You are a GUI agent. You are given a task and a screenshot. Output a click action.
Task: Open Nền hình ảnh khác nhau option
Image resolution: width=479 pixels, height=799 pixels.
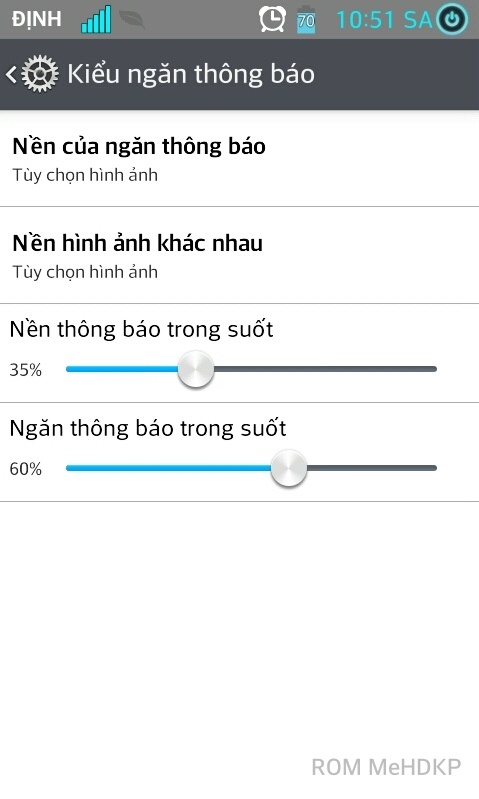click(240, 255)
